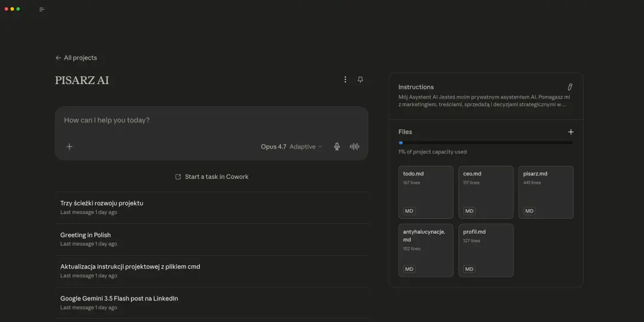The height and width of the screenshot is (322, 644).
Task: Open the profil.md file card
Action: pyautogui.click(x=486, y=250)
